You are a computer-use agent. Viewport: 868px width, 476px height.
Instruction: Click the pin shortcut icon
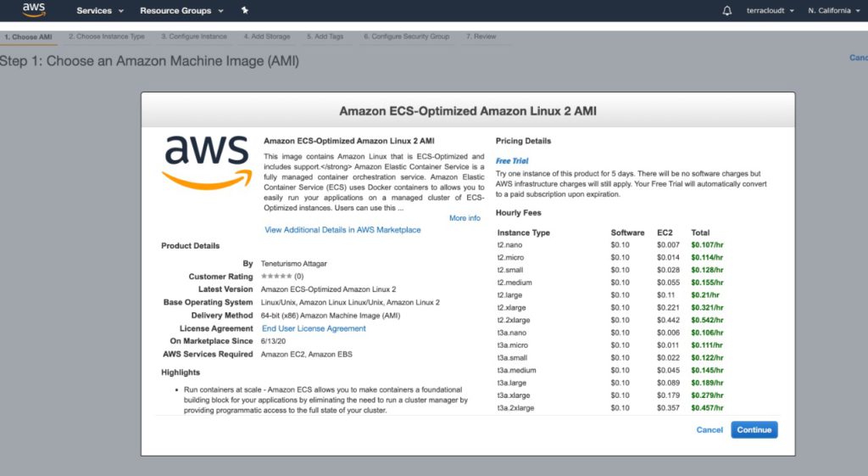[245, 11]
